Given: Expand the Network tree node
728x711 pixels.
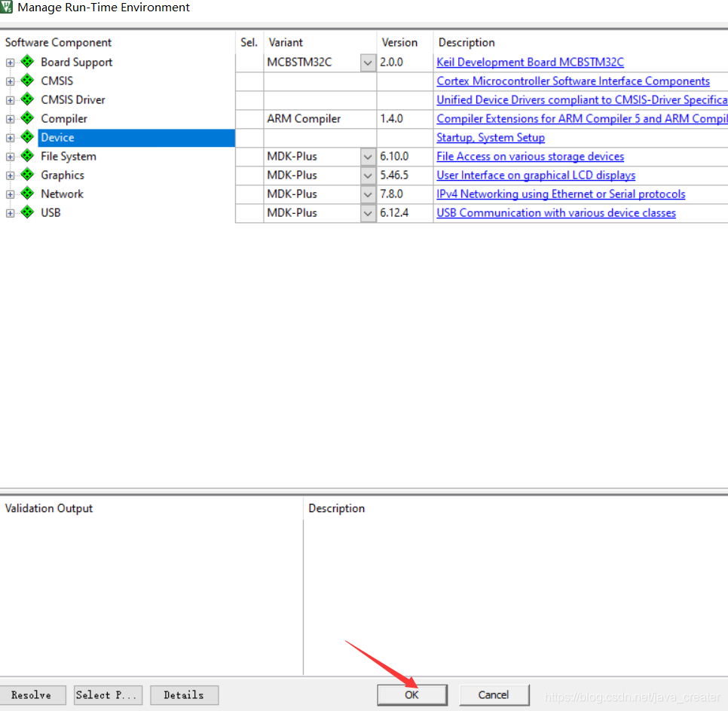Looking at the screenshot, I should (10, 194).
